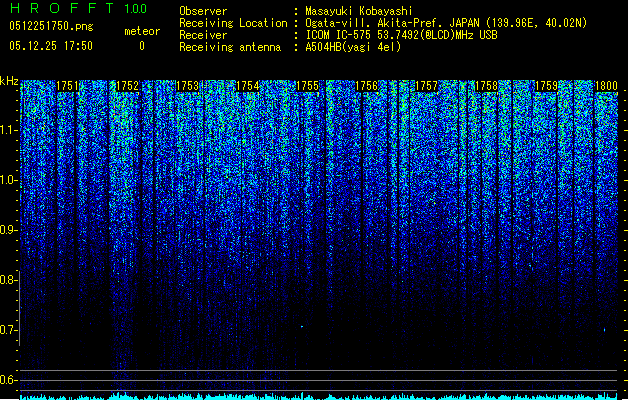
Task: Click the Receiving antenna label
Action: tap(230, 47)
